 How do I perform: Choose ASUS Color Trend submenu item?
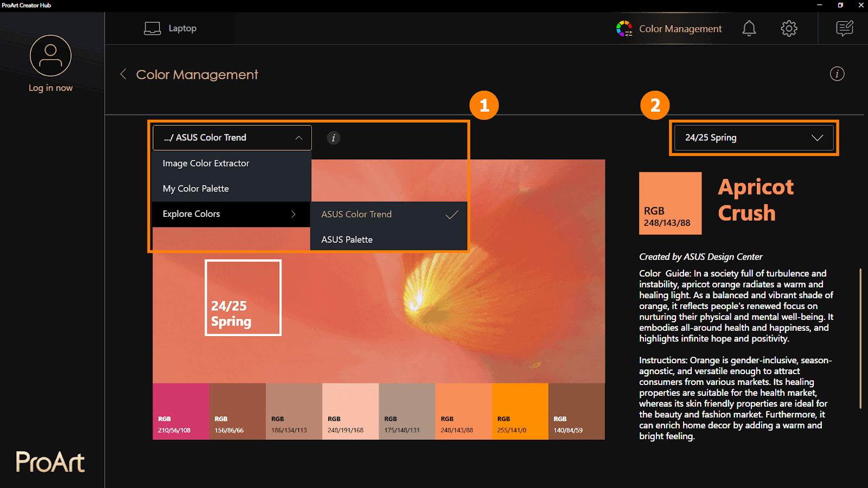[x=389, y=214]
